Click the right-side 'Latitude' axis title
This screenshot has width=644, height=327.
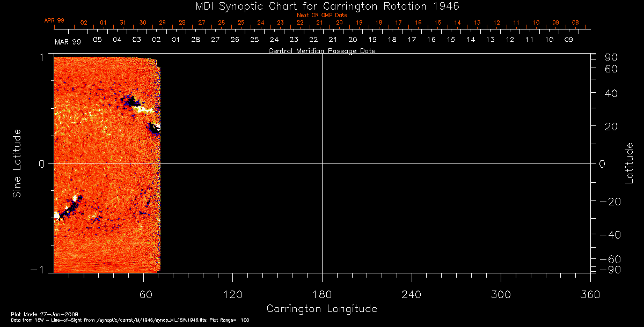coord(629,163)
